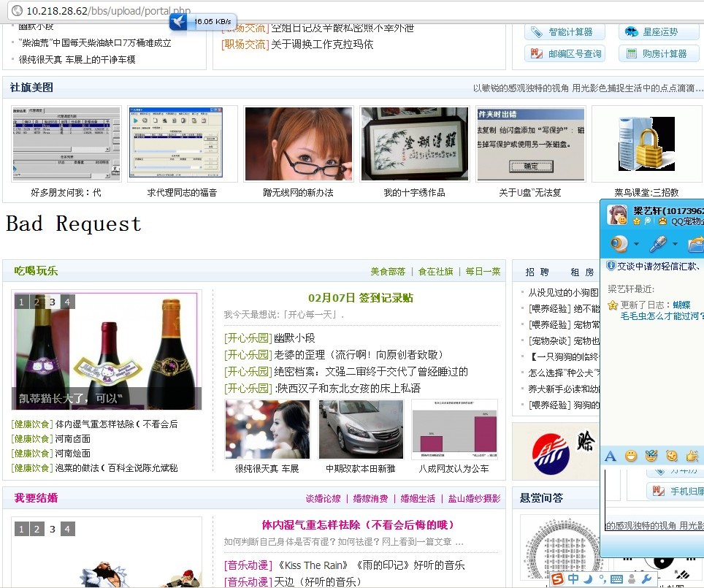Open the 食在社旗 section link
Viewport: 704px width, 588px height.
click(x=435, y=271)
